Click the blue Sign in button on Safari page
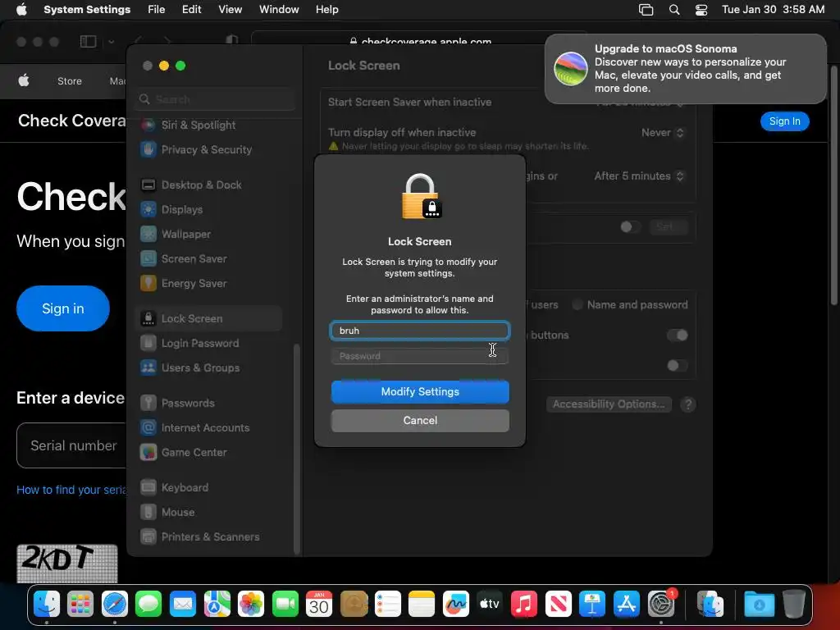Image resolution: width=840 pixels, height=630 pixels. 63,308
